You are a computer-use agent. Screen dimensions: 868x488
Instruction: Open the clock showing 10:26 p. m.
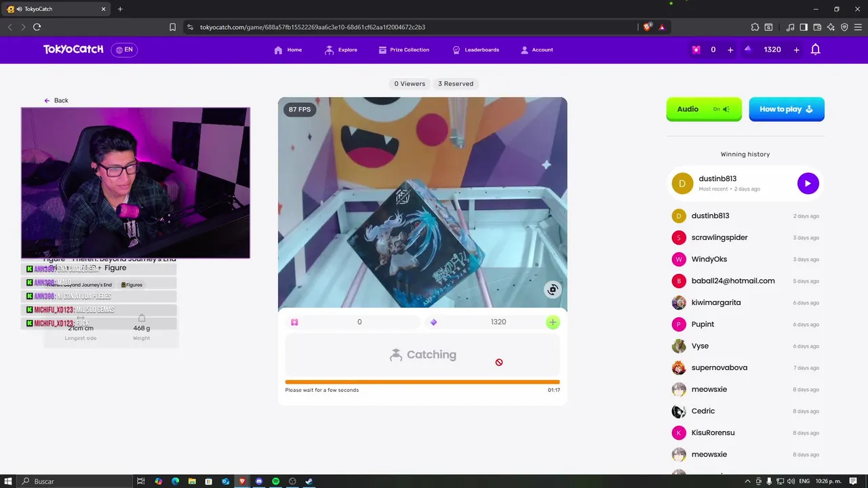[829, 481]
